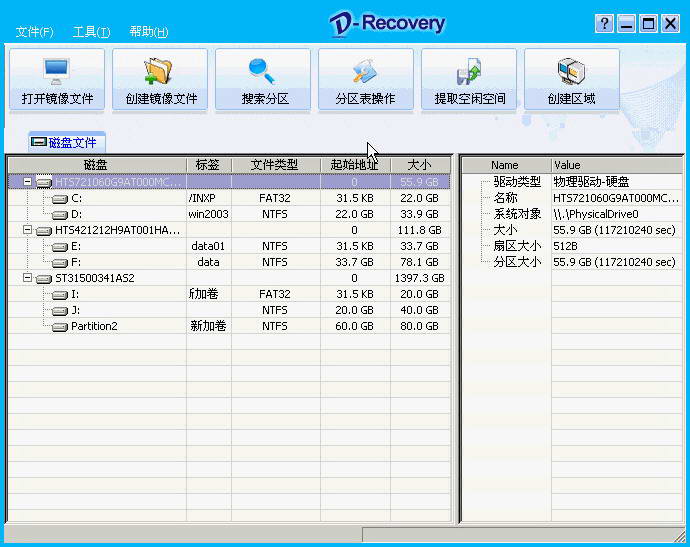Sort by the 起始地址 column header
The width and height of the screenshot is (690, 547).
coord(355,165)
